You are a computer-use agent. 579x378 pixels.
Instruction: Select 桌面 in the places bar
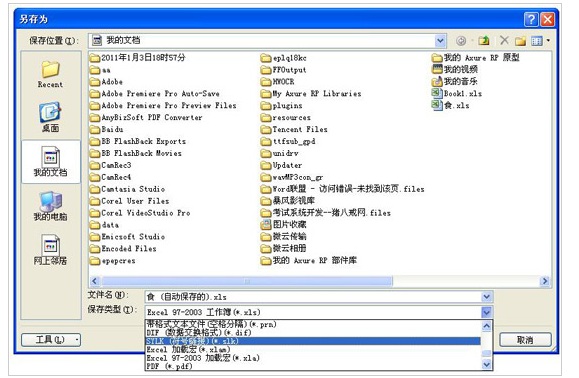pos(50,117)
